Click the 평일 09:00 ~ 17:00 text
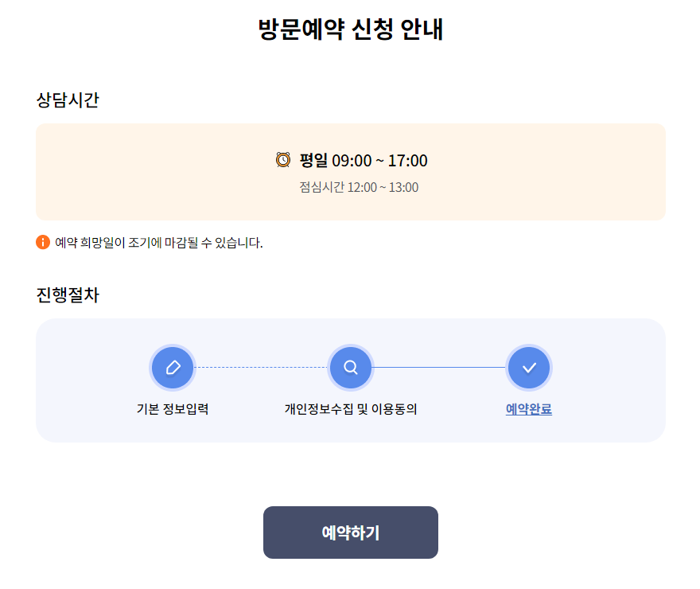The image size is (700, 589). (x=362, y=160)
